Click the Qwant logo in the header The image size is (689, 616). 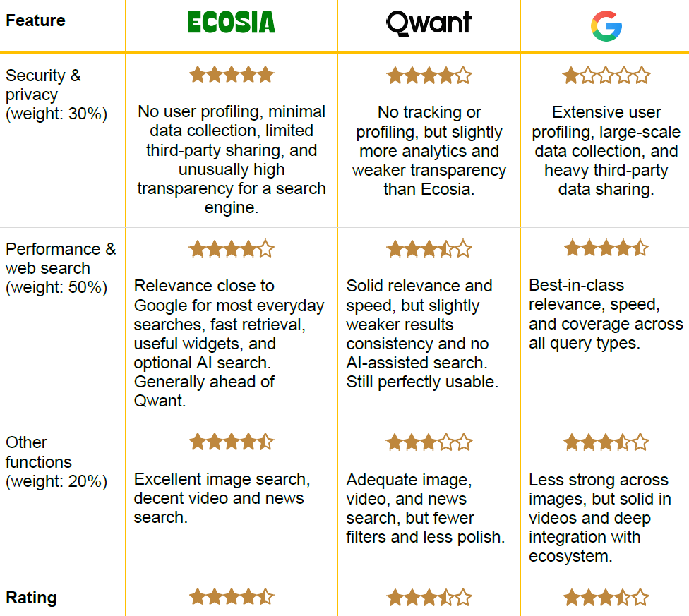coord(429,23)
